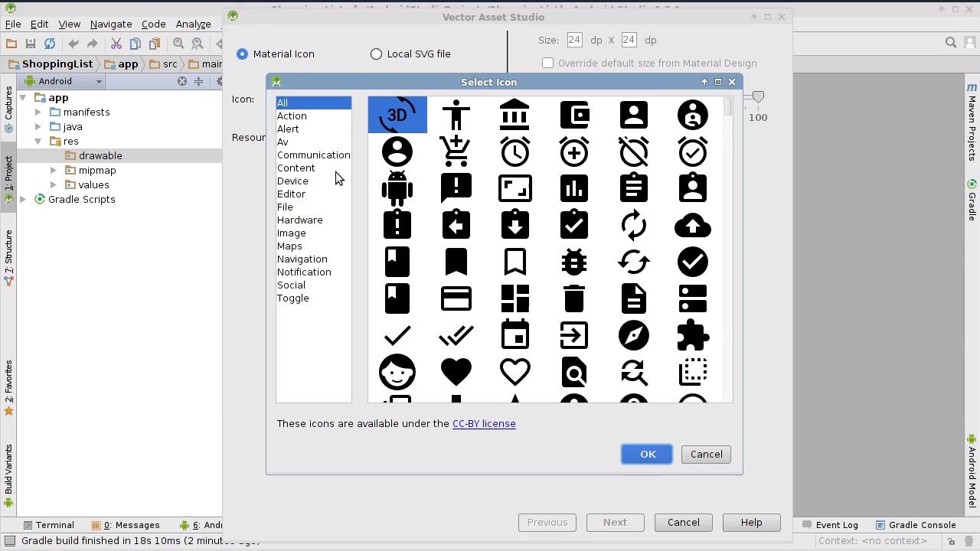Pick the accessibility person icon
The width and height of the screenshot is (980, 551).
(456, 115)
